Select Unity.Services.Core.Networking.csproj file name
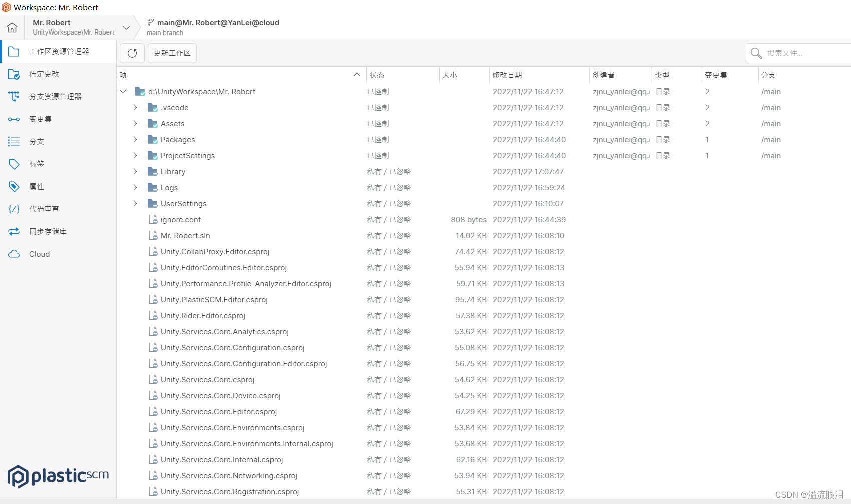 (x=229, y=476)
